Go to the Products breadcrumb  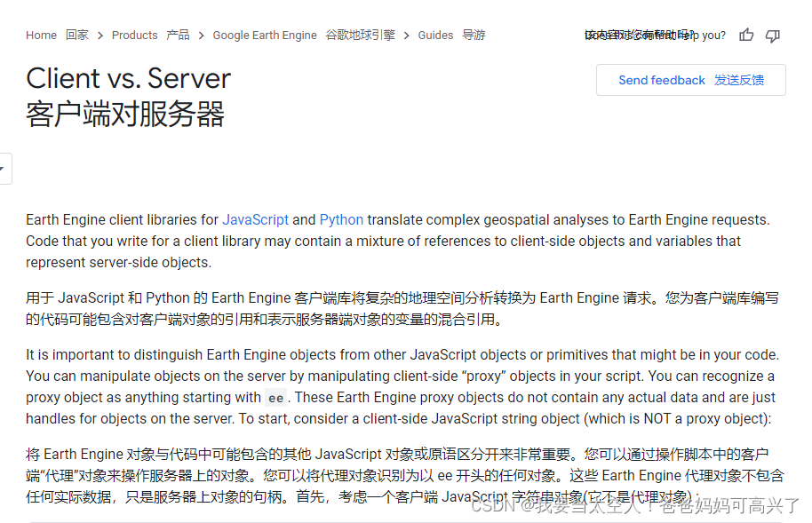point(135,36)
